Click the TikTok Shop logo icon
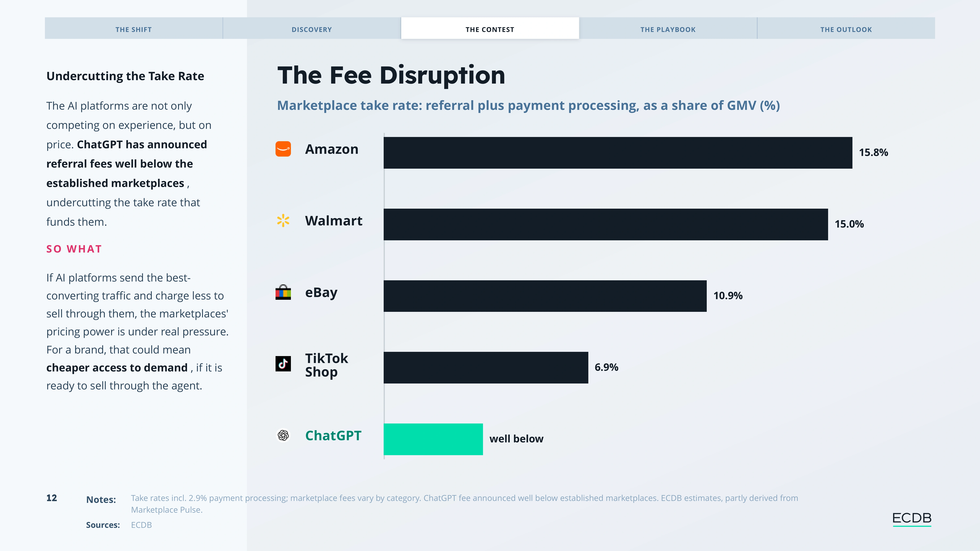The height and width of the screenshot is (551, 980). (x=283, y=364)
